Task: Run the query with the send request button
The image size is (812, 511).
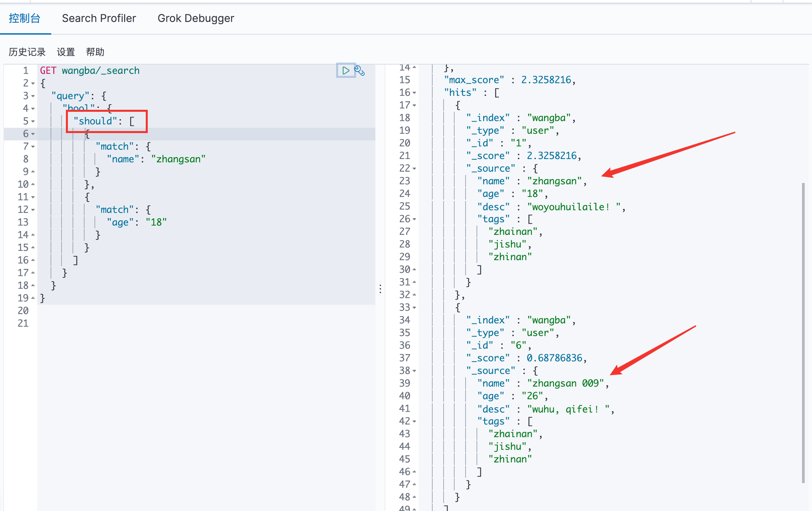Action: [345, 71]
